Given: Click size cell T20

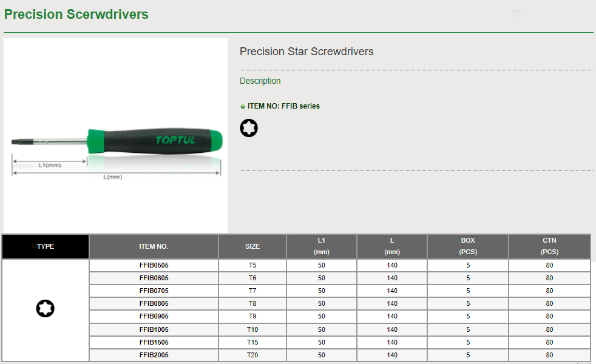Looking at the screenshot, I should 252,355.
